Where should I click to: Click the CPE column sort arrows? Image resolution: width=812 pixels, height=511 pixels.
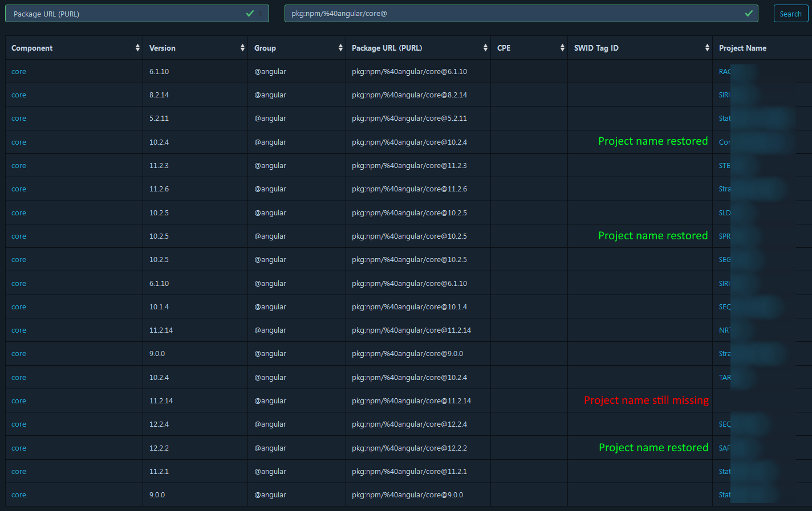point(561,48)
